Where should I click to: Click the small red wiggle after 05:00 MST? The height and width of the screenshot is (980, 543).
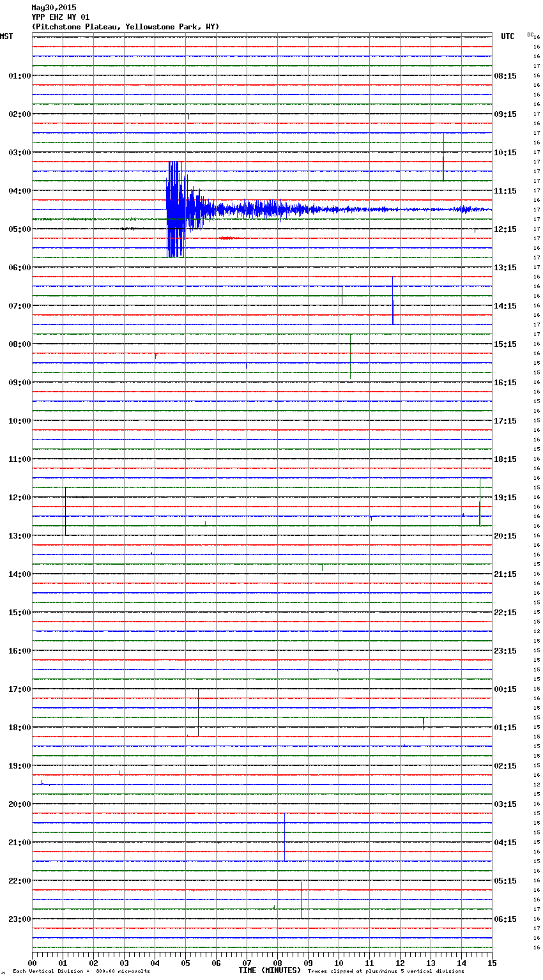[x=230, y=238]
